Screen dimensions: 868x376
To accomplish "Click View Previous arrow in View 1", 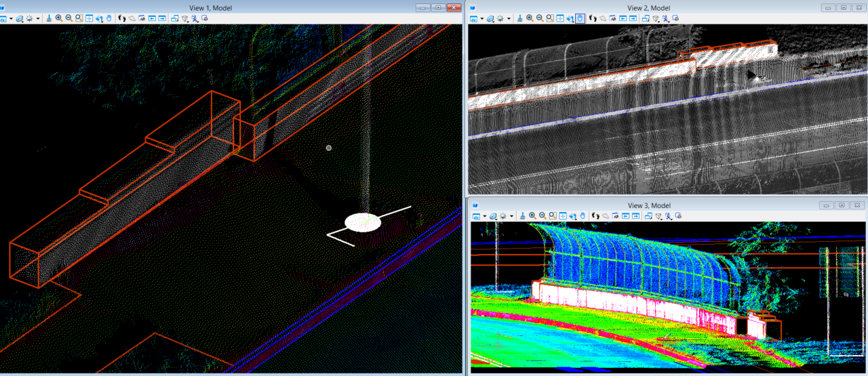I will coord(152,18).
